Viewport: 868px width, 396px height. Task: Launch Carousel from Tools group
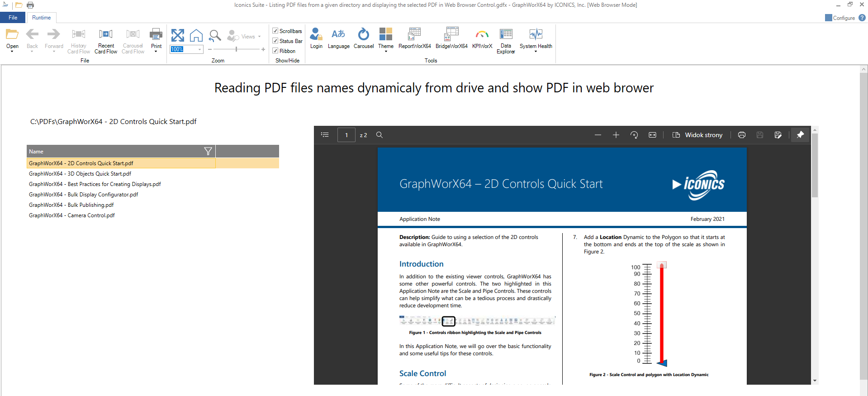[364, 38]
